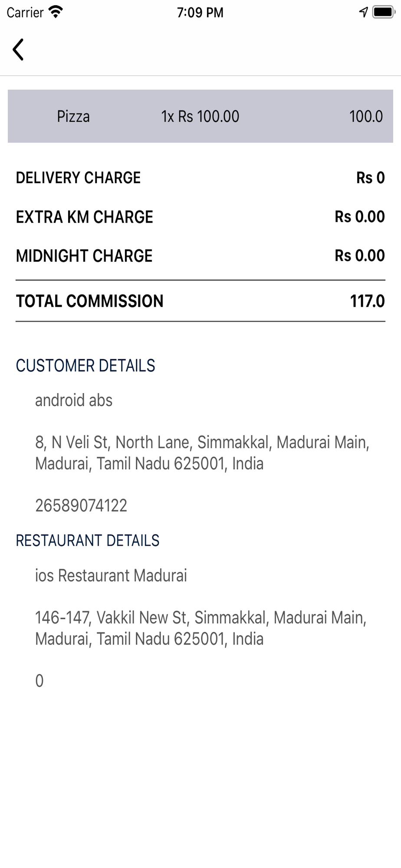Open restaurant address Vakkil New St
The height and width of the screenshot is (868, 401).
(x=200, y=628)
